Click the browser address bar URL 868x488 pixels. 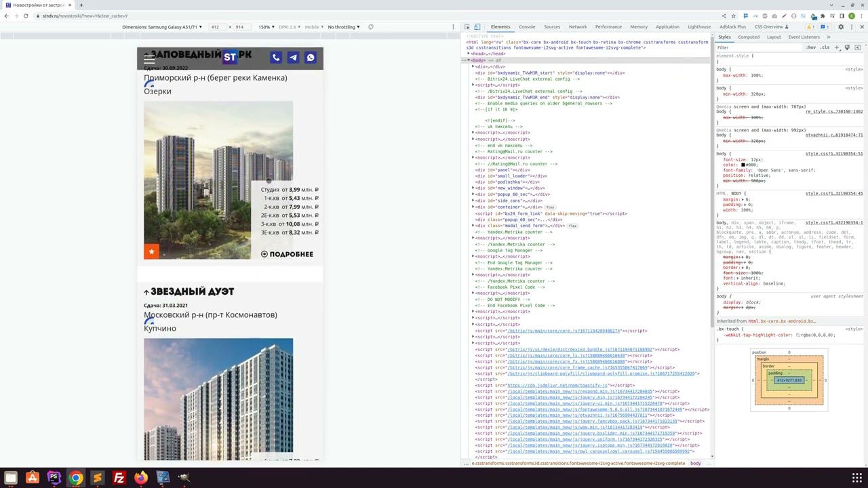[x=85, y=16]
